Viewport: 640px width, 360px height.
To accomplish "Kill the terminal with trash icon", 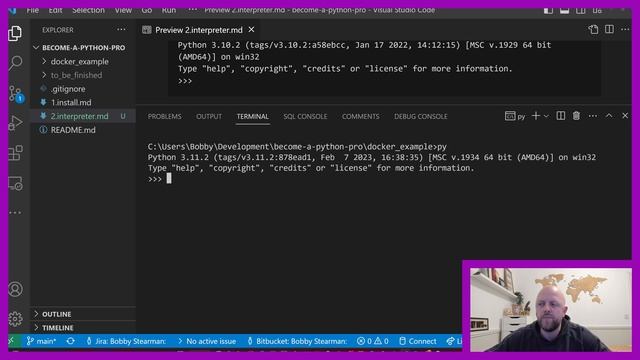I will 576,116.
